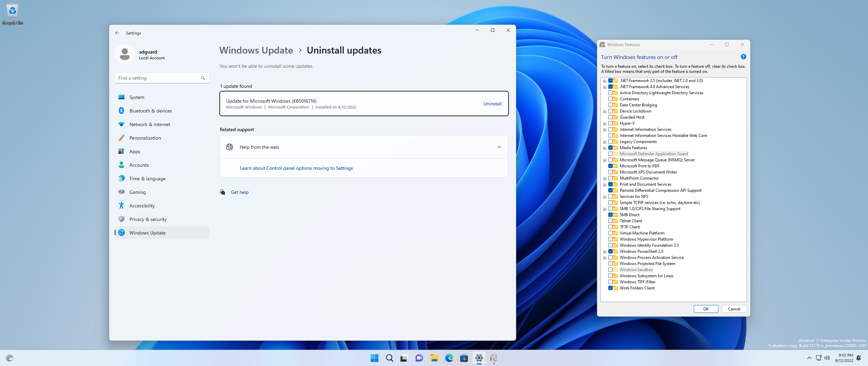
Task: Open the Recycle Bin desktop icon
Action: coord(13,14)
